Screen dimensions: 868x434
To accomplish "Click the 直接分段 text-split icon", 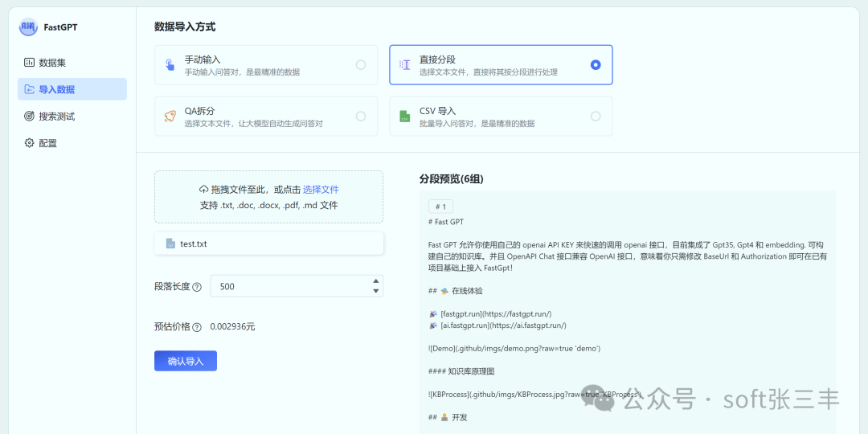I will (x=404, y=65).
